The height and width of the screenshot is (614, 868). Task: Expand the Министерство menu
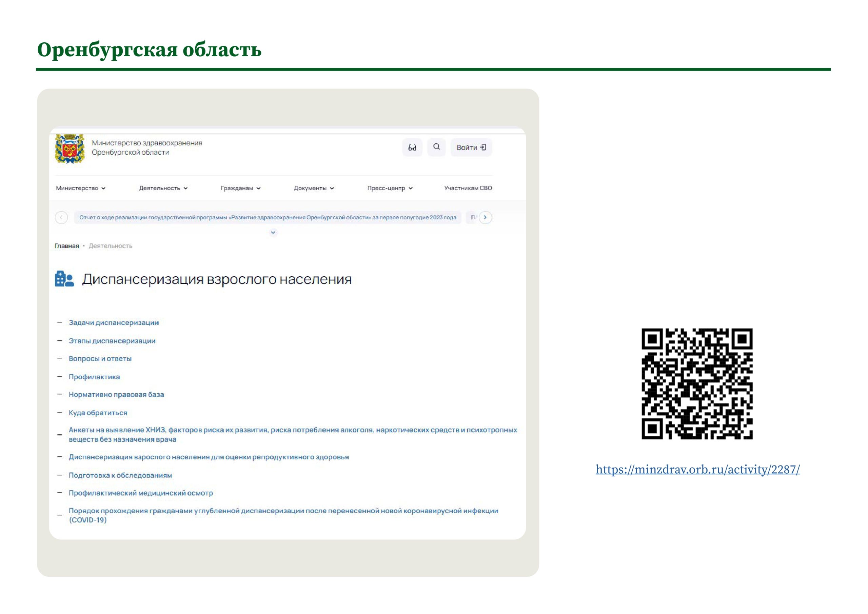[81, 188]
